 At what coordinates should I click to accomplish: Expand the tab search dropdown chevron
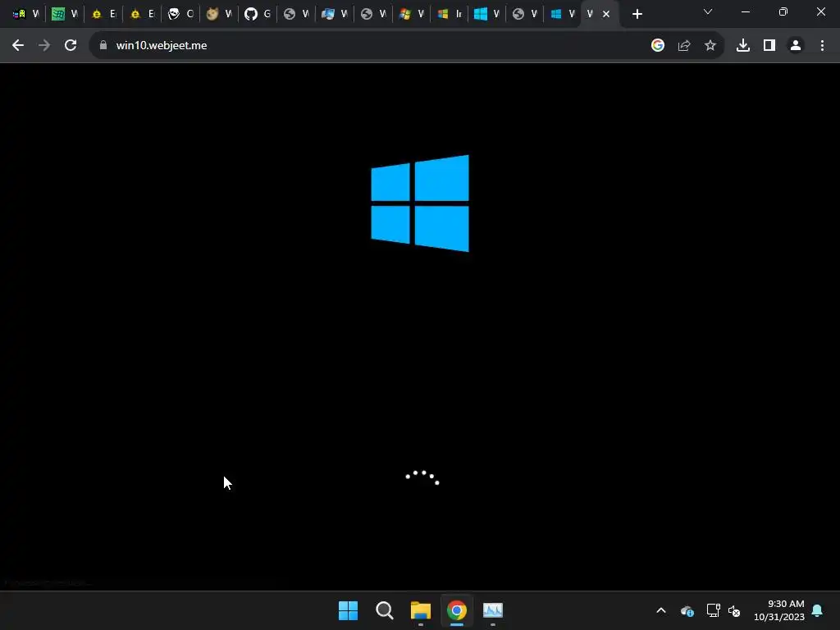tap(708, 11)
